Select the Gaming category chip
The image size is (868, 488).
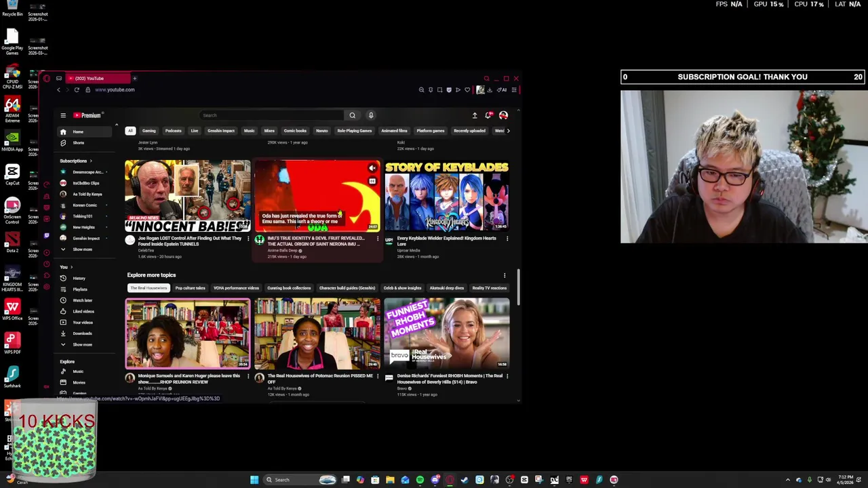point(149,131)
